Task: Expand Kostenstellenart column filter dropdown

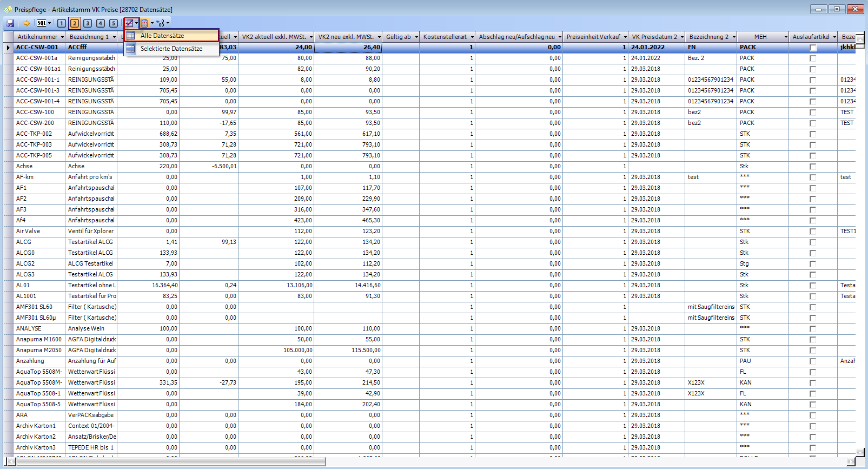Action: (x=472, y=37)
